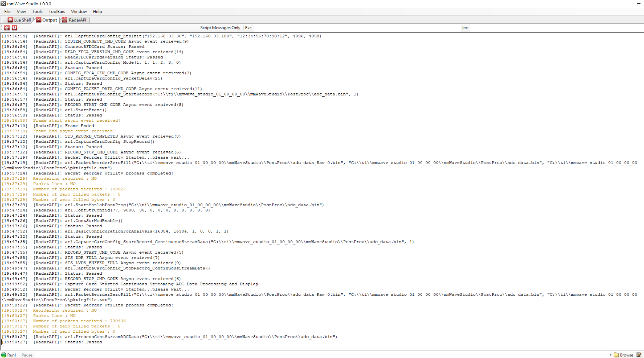
Task: Click the ar1.CaptureCardConfig_StopRecord_ContinuousStreamData() line
Action: pos(106,268)
